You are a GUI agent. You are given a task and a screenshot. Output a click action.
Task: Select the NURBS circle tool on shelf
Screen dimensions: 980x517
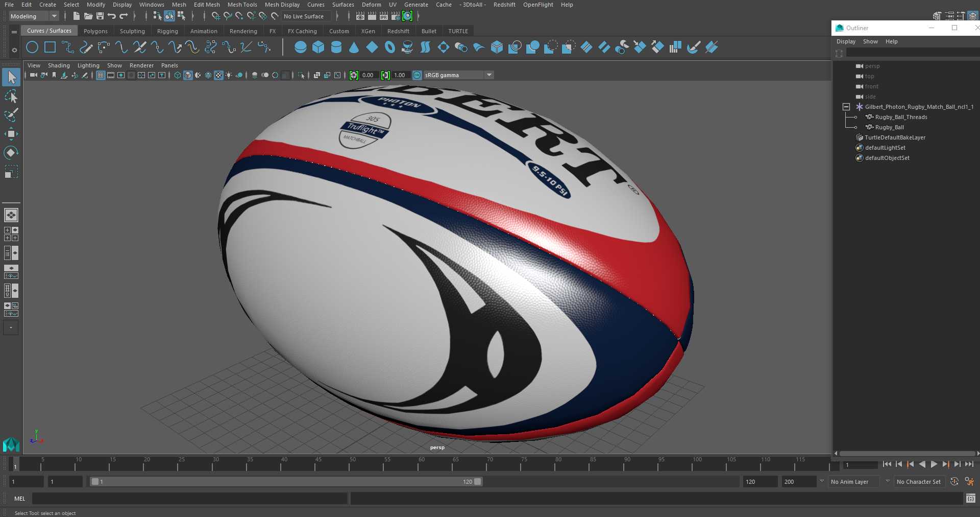coord(32,48)
